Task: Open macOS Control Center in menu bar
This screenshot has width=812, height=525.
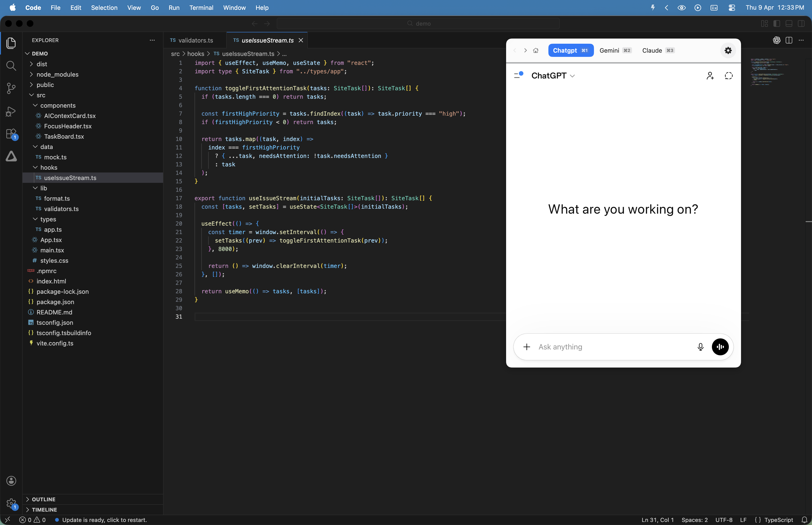Action: coord(732,8)
